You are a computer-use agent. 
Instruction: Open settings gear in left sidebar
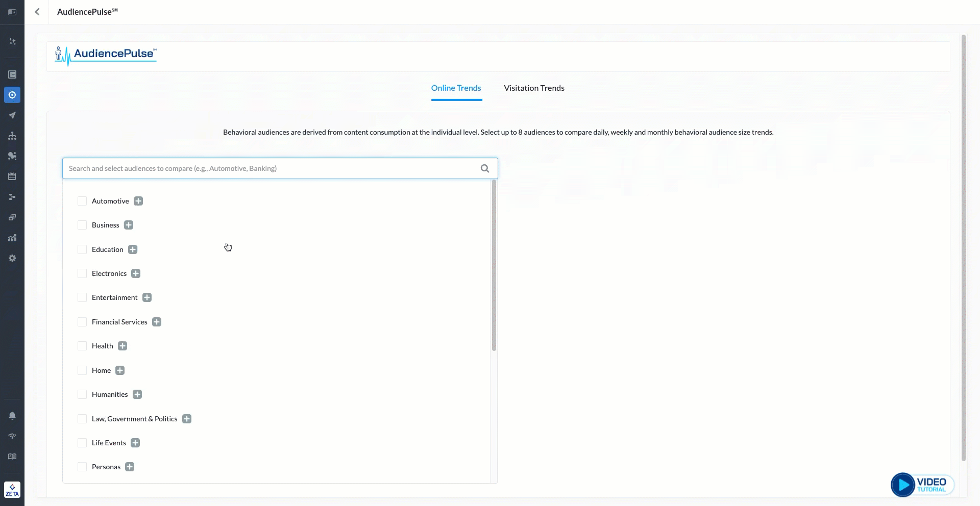coord(12,258)
